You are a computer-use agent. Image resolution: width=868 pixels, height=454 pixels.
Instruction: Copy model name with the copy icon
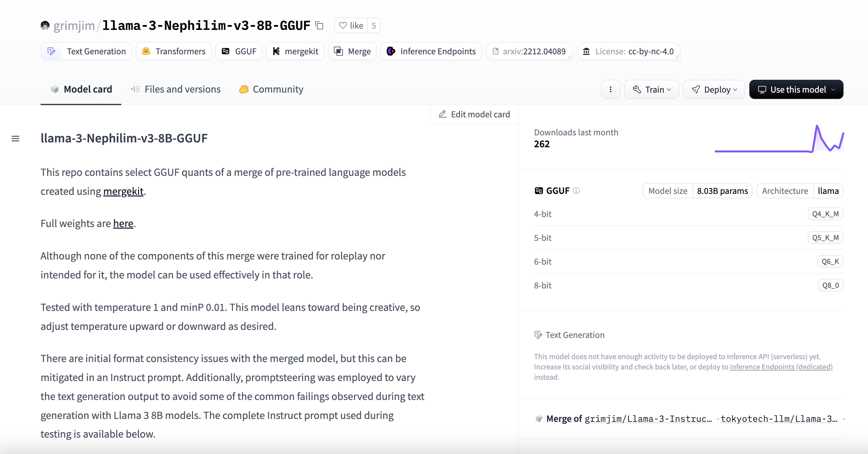pos(319,26)
